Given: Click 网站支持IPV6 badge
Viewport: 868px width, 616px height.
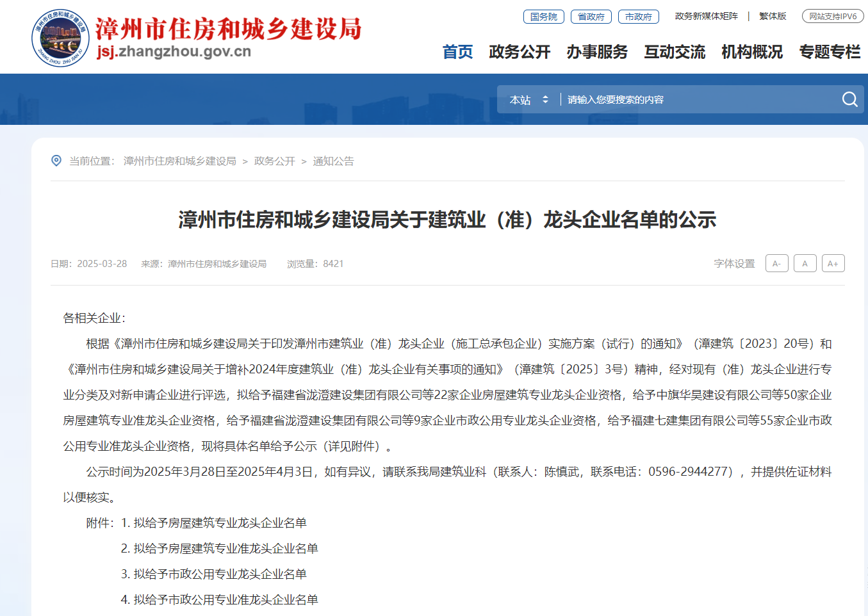Looking at the screenshot, I should click(x=833, y=16).
